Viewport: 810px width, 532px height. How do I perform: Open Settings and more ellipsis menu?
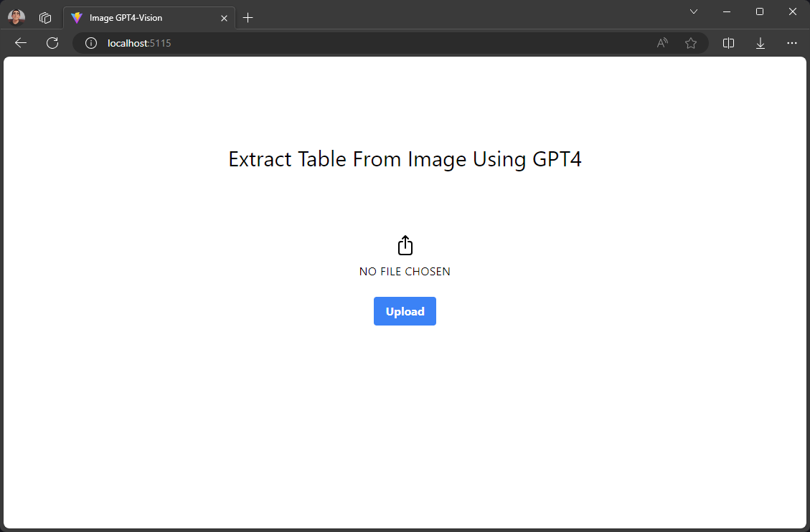[x=792, y=43]
